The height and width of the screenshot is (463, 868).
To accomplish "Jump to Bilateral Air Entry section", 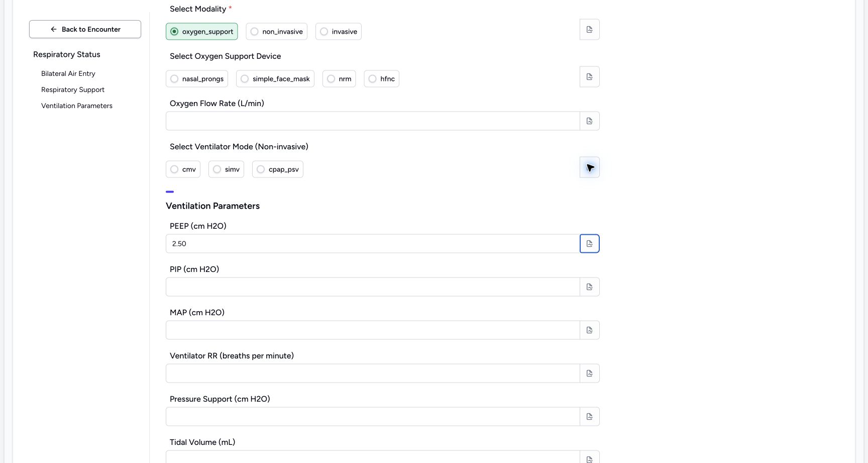I will pyautogui.click(x=68, y=73).
